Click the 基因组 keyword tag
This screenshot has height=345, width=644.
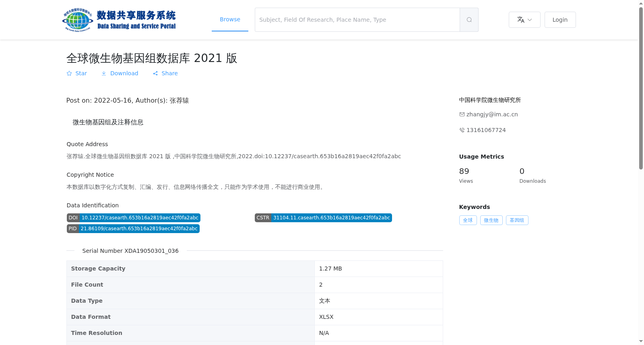pyautogui.click(x=517, y=220)
